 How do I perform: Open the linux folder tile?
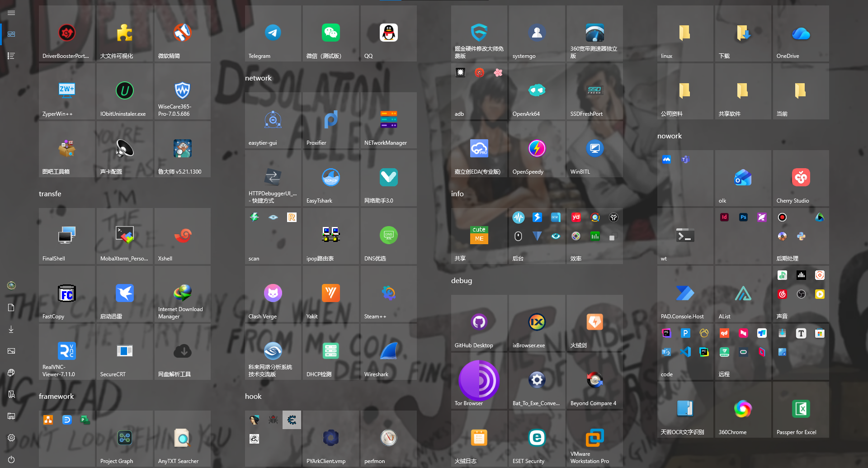685,33
